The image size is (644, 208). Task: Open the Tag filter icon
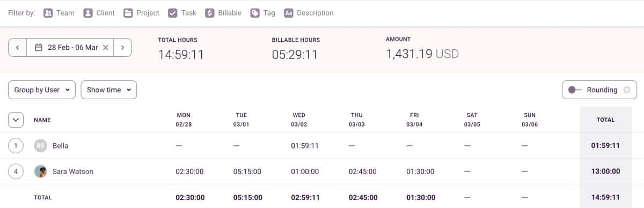(x=255, y=13)
